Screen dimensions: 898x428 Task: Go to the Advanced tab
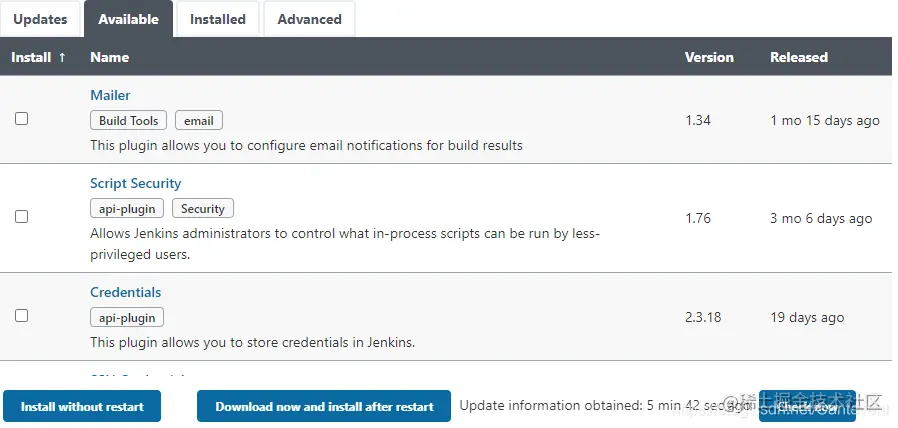click(x=309, y=19)
